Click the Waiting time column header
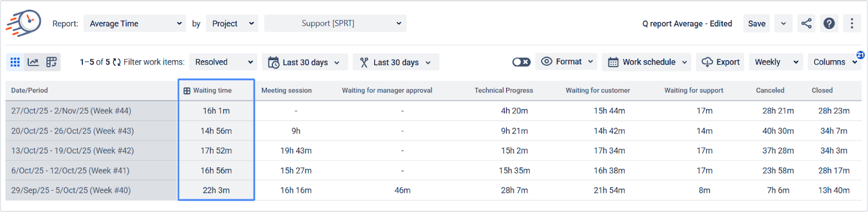Screen dimensions: 868x212 coord(216,91)
